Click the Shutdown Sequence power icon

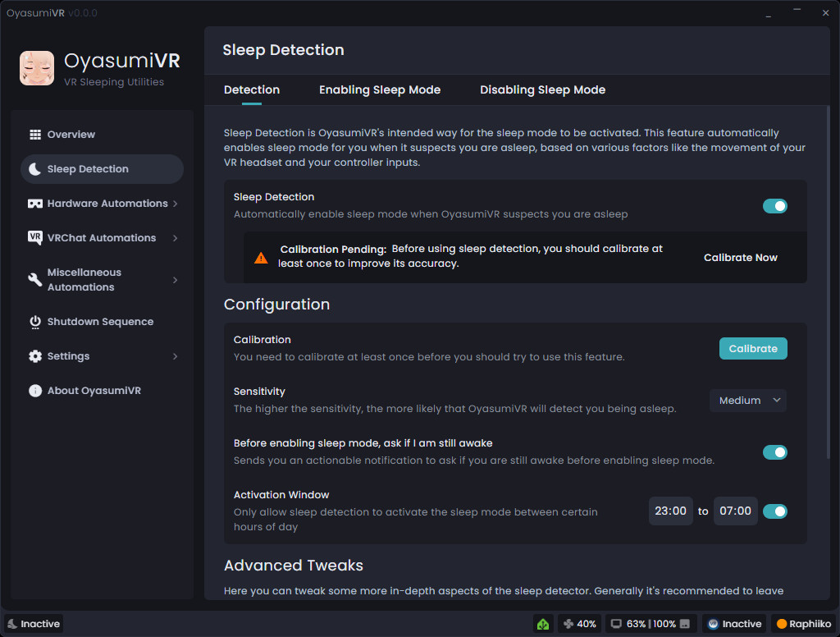(x=34, y=322)
